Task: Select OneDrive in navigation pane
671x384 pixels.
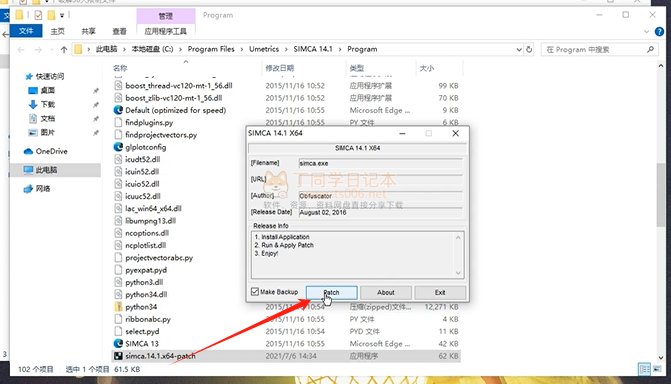Action: [51, 151]
